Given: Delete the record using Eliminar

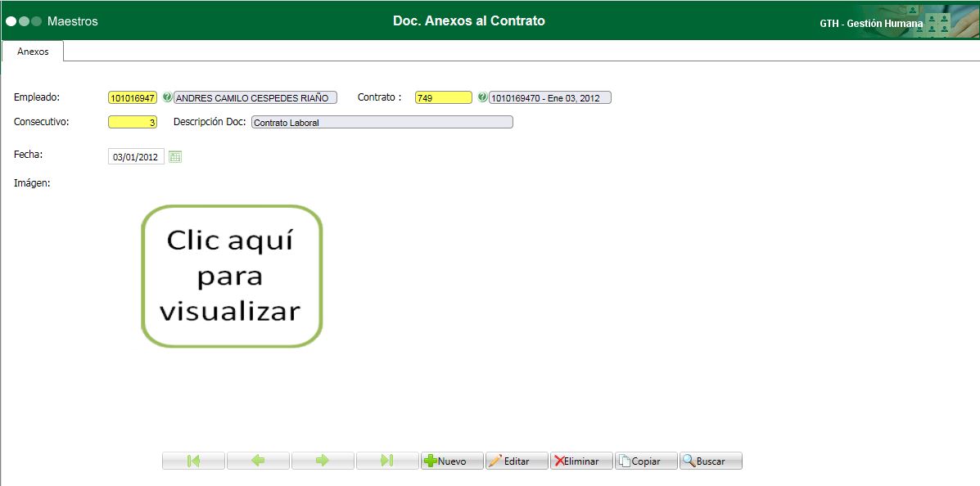Looking at the screenshot, I should click(x=581, y=461).
